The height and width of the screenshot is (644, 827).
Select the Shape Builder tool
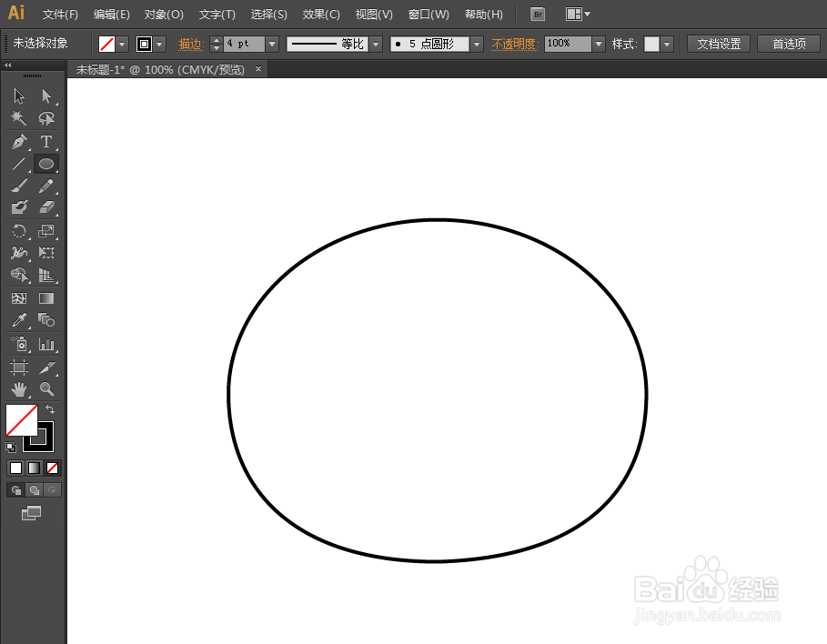[19, 275]
